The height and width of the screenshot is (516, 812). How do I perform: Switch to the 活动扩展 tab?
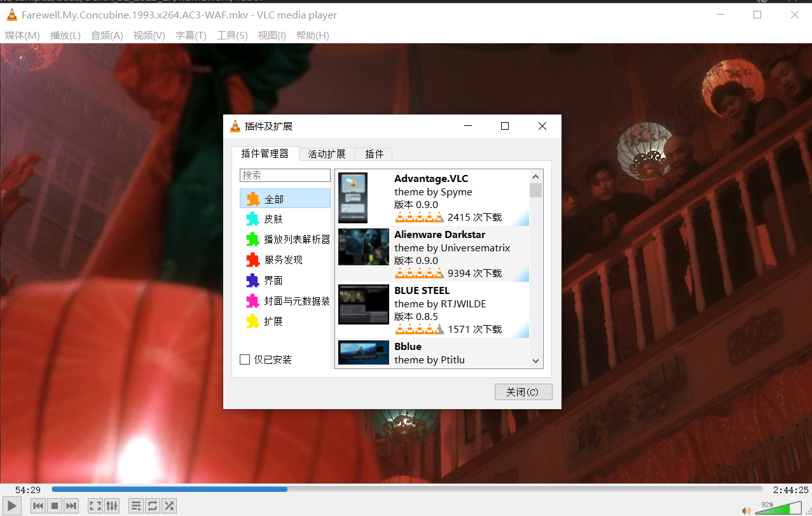tap(327, 154)
